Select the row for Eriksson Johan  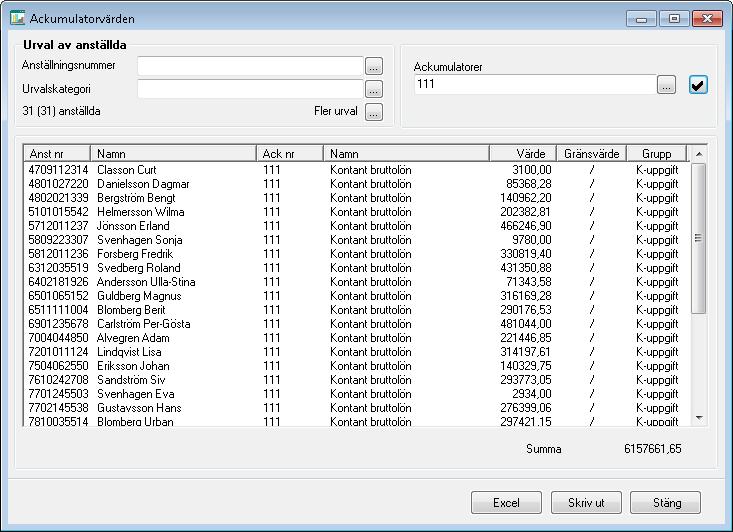coord(357,366)
